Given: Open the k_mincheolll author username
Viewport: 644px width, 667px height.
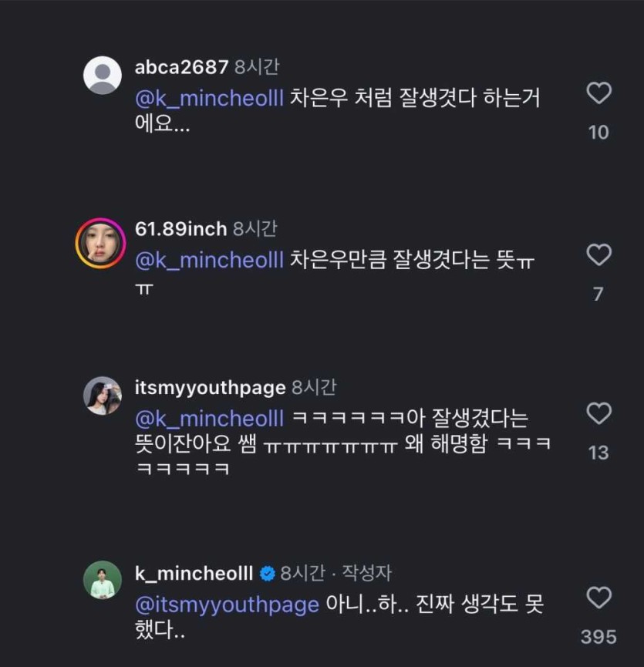Looking at the screenshot, I should (x=194, y=573).
